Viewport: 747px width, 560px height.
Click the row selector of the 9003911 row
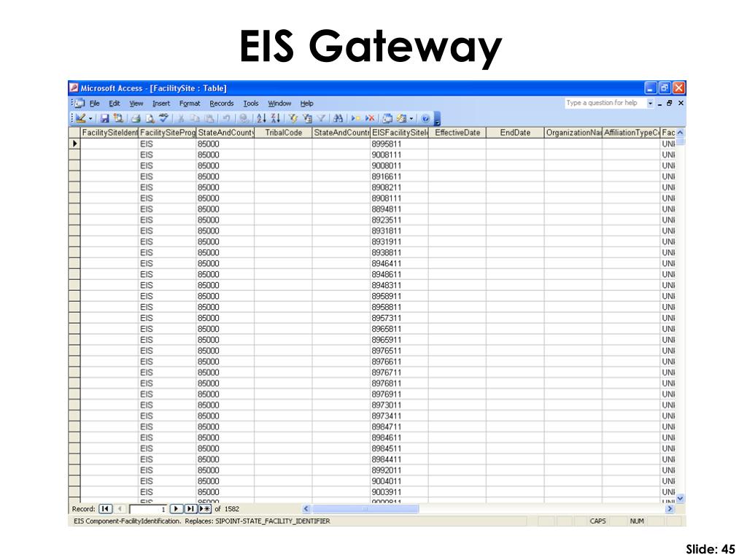pos(74,492)
